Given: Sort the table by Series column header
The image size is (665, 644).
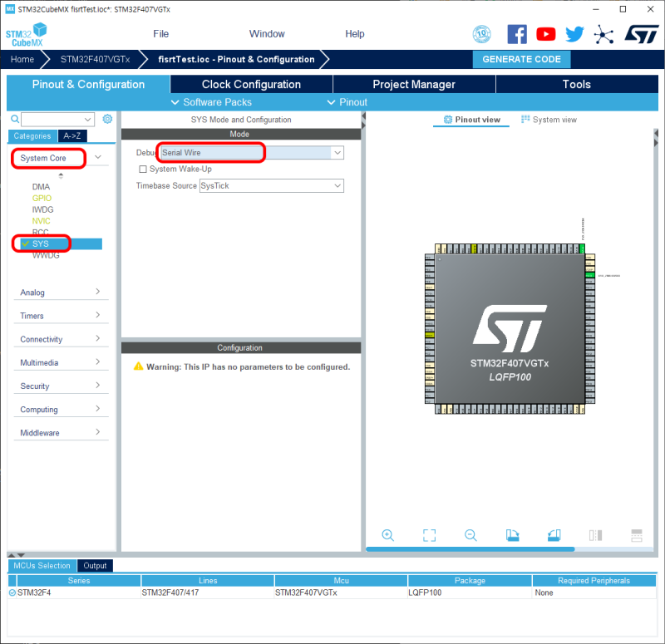Looking at the screenshot, I should 78,580.
